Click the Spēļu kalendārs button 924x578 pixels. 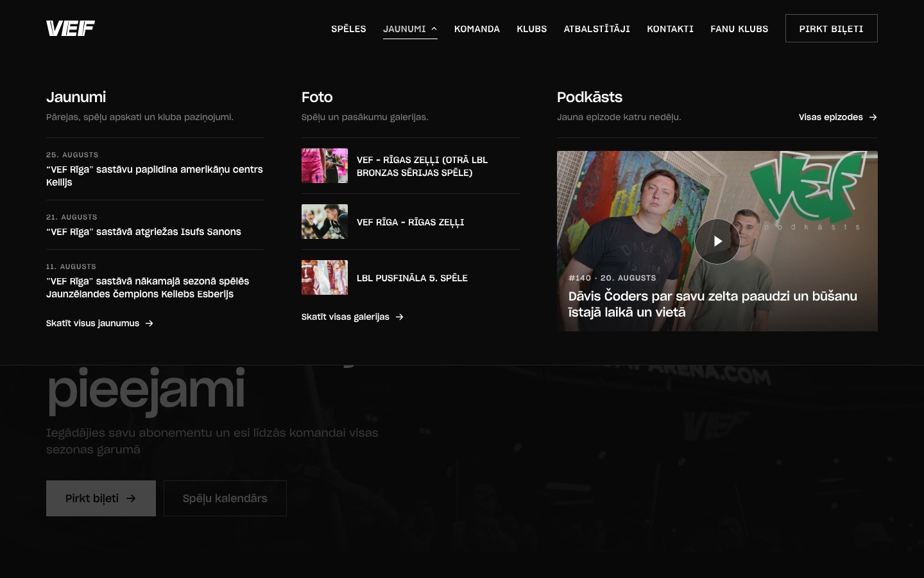[225, 498]
